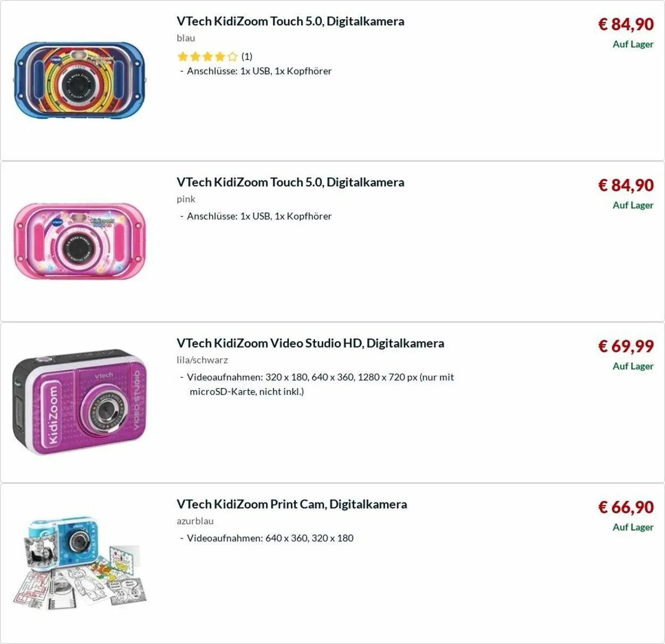Image resolution: width=665 pixels, height=644 pixels.
Task: Open the VTech KidiZoom Touch 5.0 blau title
Action: 290,21
